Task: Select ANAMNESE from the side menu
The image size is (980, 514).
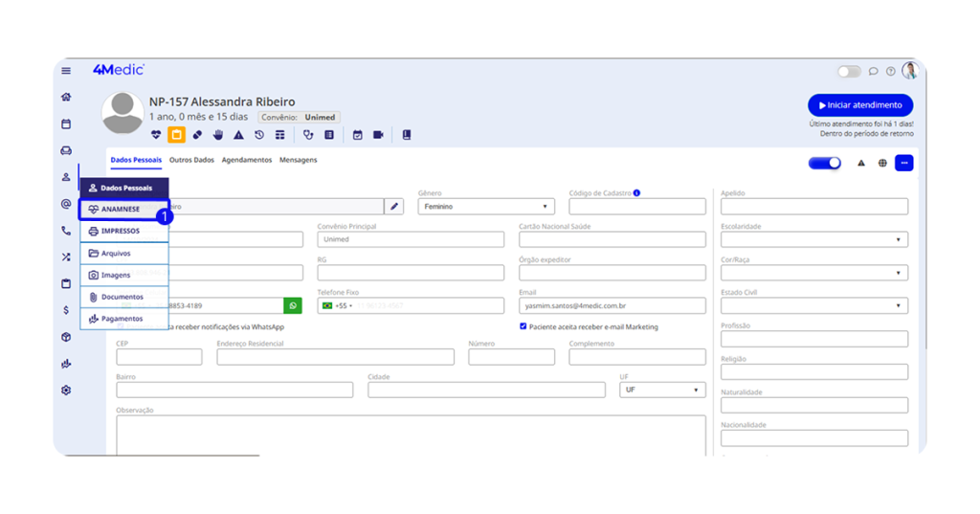Action: (x=123, y=209)
